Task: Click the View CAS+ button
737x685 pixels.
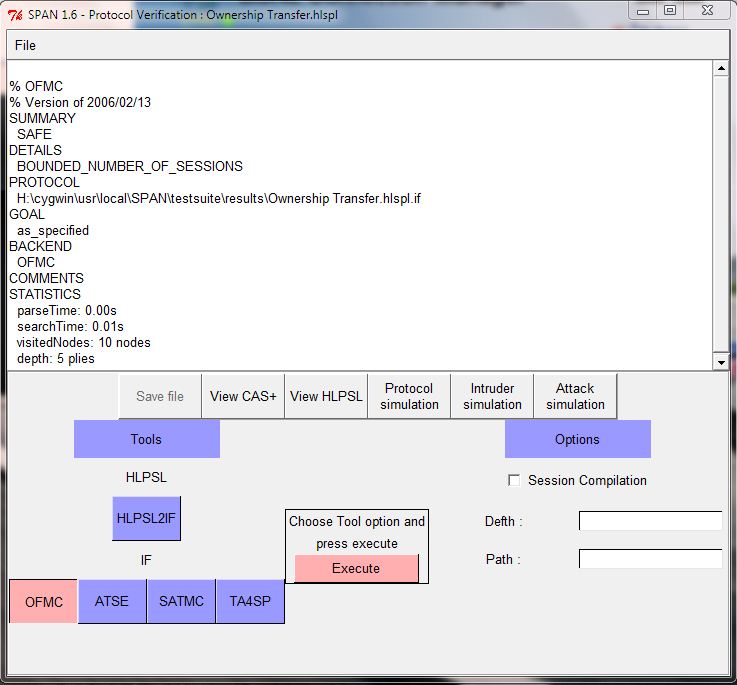Action: click(243, 396)
